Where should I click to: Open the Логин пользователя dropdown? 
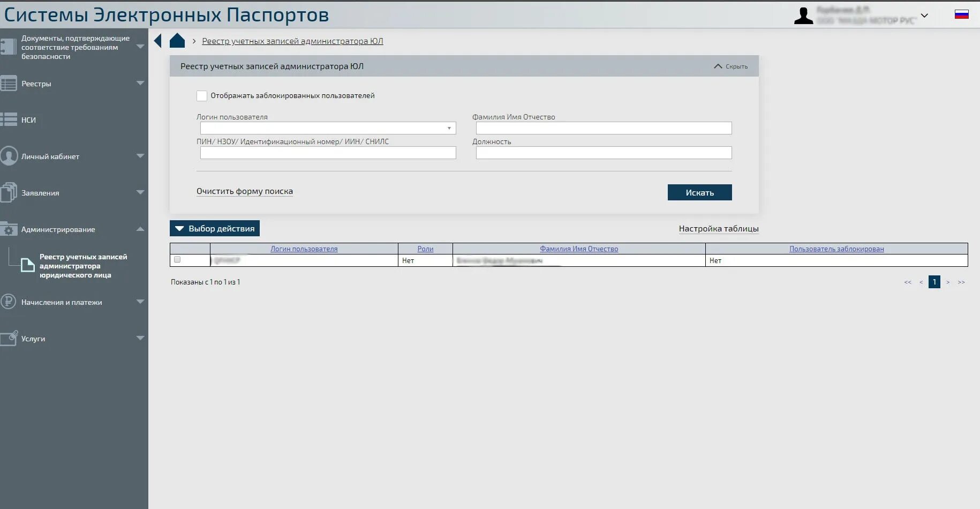click(x=328, y=128)
